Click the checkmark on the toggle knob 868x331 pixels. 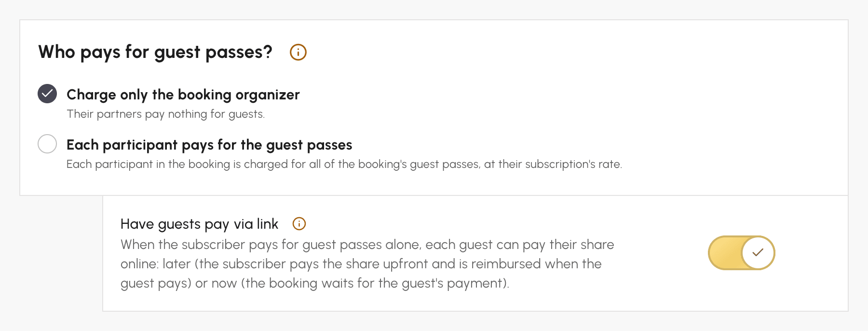click(758, 252)
